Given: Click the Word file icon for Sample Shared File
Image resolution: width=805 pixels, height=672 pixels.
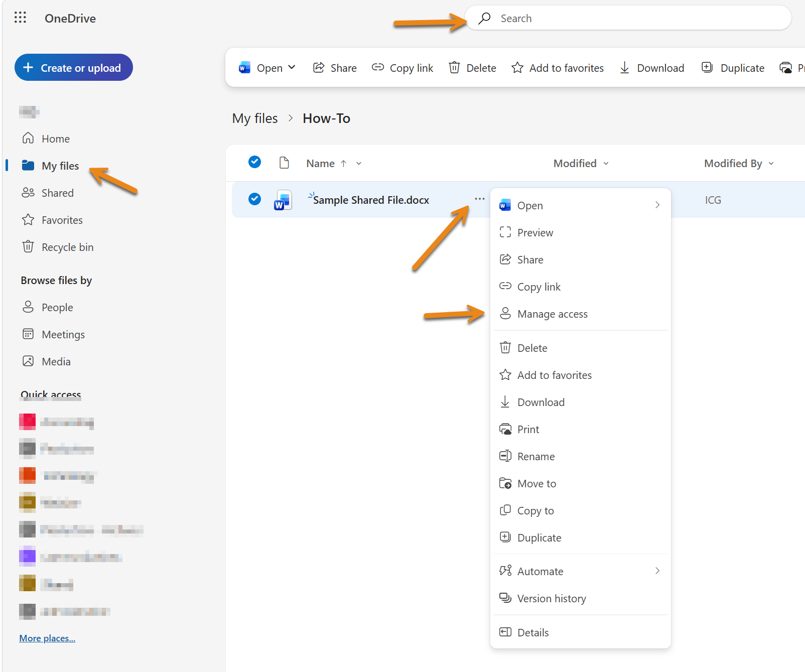Looking at the screenshot, I should [283, 200].
